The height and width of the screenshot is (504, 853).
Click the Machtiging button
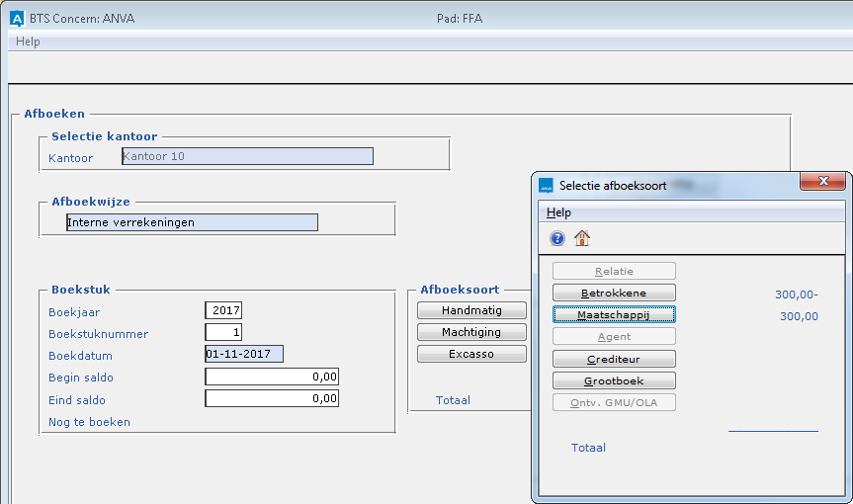(471, 332)
